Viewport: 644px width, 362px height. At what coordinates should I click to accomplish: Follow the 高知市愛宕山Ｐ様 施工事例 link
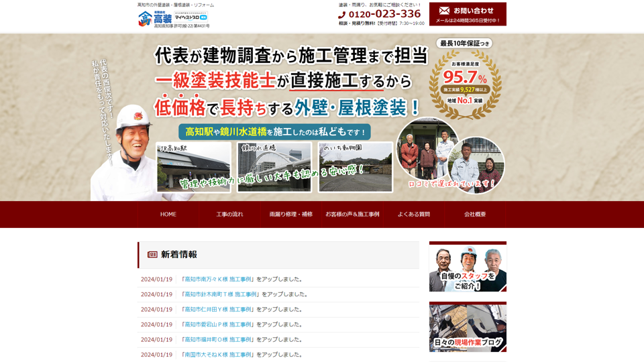[217, 324]
